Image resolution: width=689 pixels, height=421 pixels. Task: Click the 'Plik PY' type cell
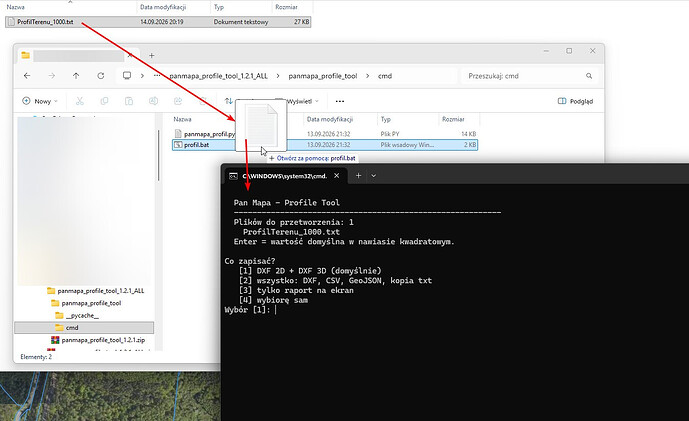pos(390,134)
